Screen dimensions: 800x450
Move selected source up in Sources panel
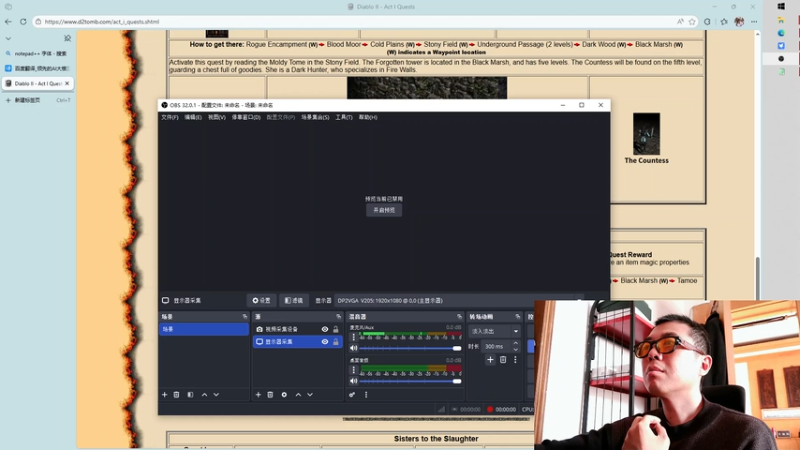point(298,394)
